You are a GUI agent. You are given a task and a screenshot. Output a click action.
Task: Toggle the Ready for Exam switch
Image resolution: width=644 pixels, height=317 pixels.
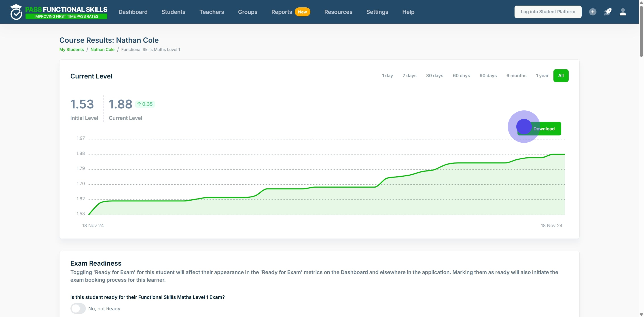pos(78,308)
